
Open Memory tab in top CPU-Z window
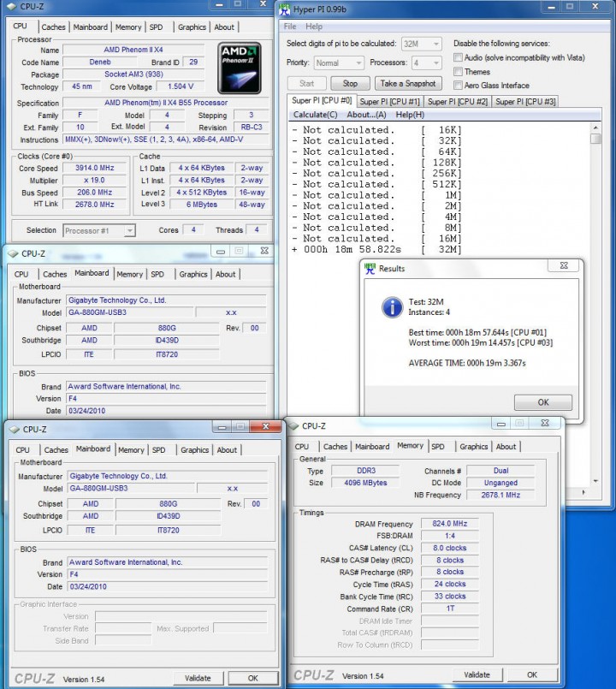128,27
